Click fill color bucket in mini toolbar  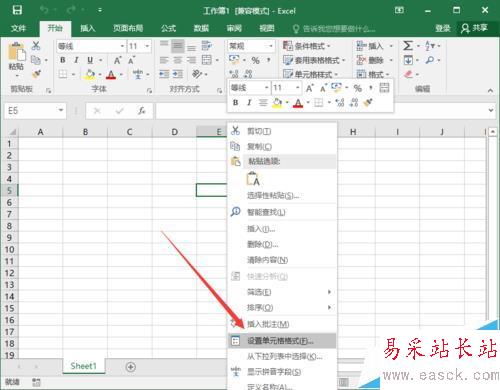tap(277, 103)
